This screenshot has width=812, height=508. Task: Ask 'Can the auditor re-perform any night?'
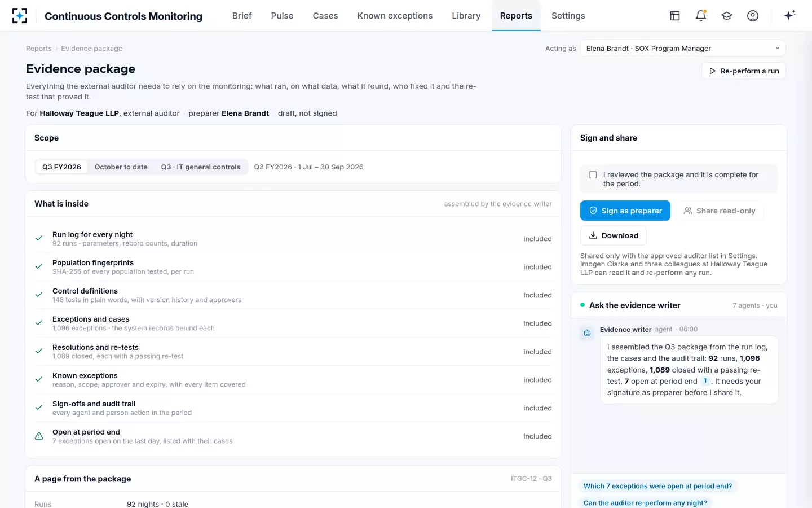tap(645, 503)
